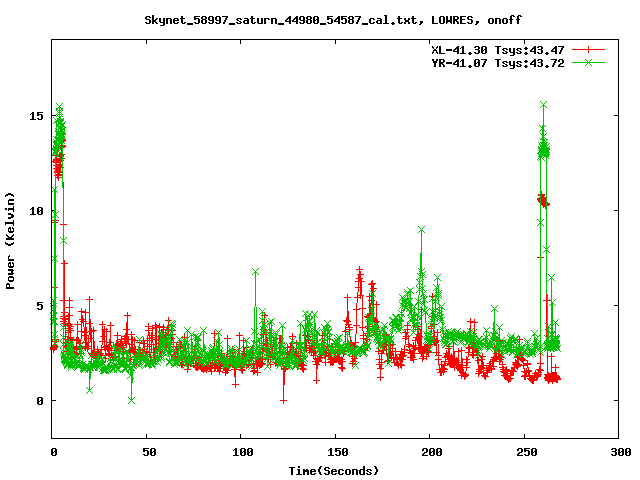Click the red zero-value marker near 122 seconds
This screenshot has height=480, width=640.
(283, 401)
